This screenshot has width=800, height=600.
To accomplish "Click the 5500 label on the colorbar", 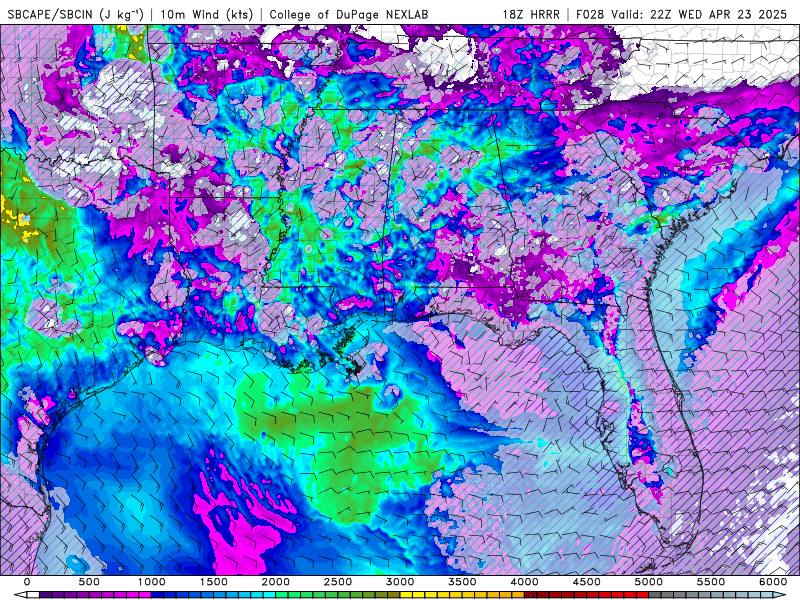I will coord(711,582).
